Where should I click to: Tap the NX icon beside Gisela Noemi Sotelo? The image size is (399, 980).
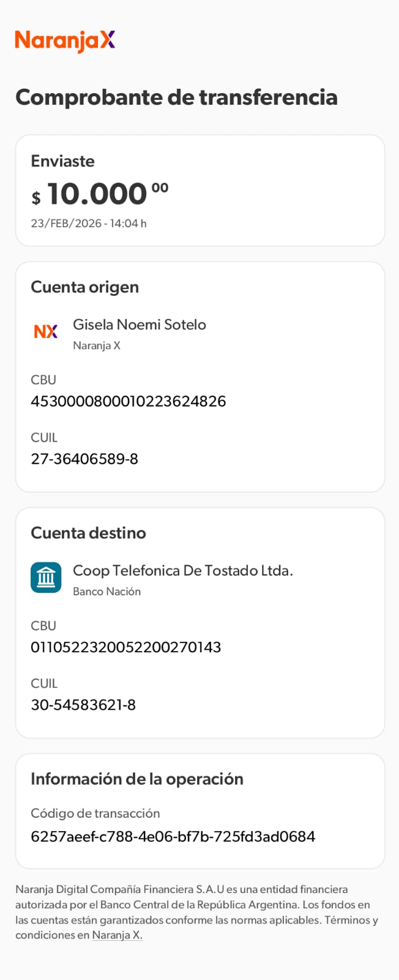46,331
